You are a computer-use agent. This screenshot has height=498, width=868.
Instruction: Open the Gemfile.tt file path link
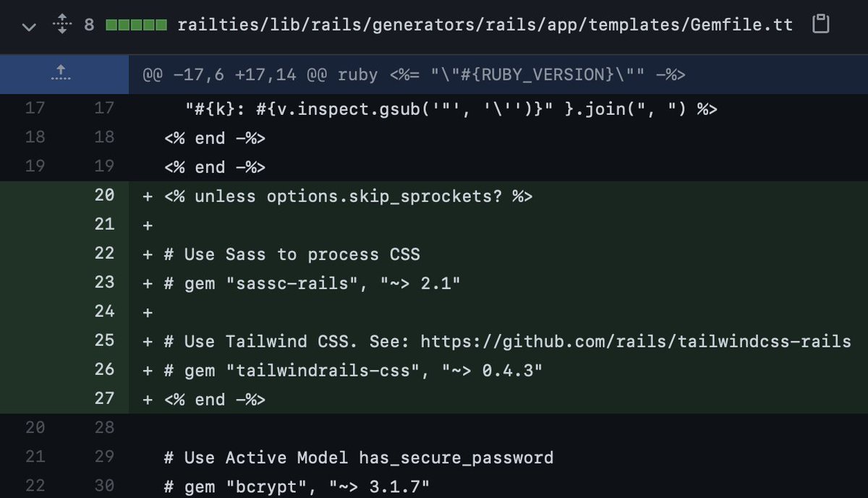coord(485,25)
